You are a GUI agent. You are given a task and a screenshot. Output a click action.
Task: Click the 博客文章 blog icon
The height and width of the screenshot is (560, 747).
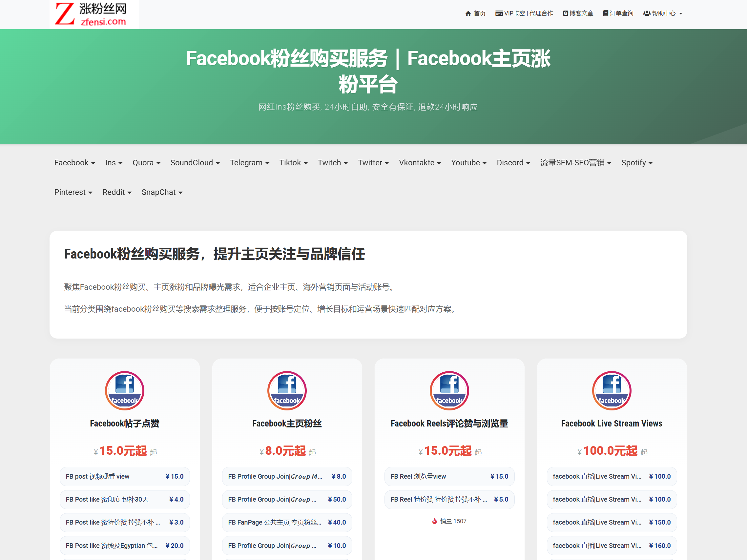pyautogui.click(x=565, y=13)
